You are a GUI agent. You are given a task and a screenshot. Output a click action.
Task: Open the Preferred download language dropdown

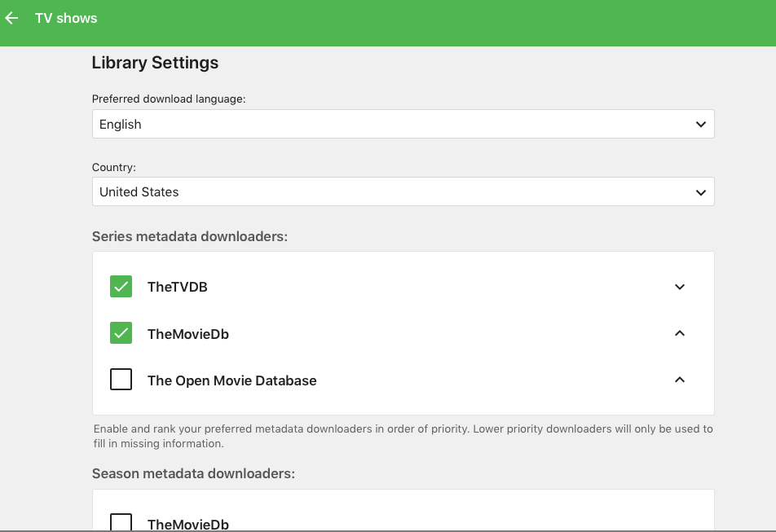click(403, 125)
